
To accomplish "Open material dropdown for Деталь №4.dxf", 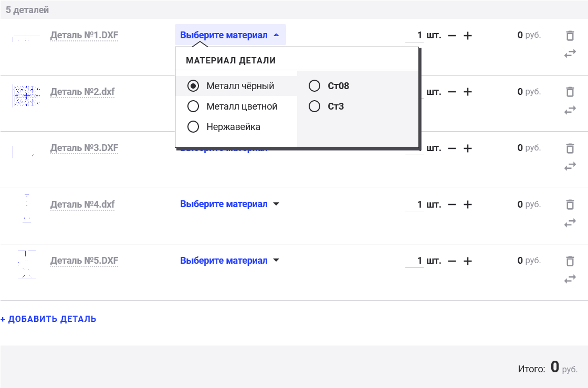I will click(x=229, y=204).
